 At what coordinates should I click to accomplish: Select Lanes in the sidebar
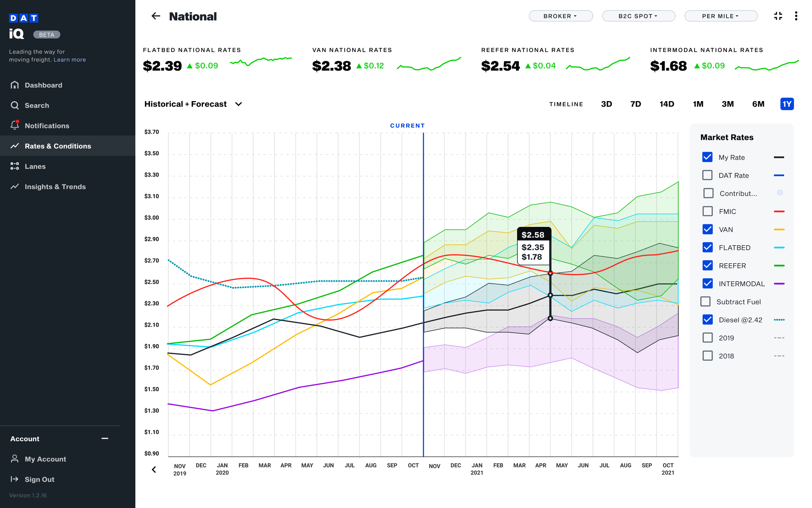35,166
